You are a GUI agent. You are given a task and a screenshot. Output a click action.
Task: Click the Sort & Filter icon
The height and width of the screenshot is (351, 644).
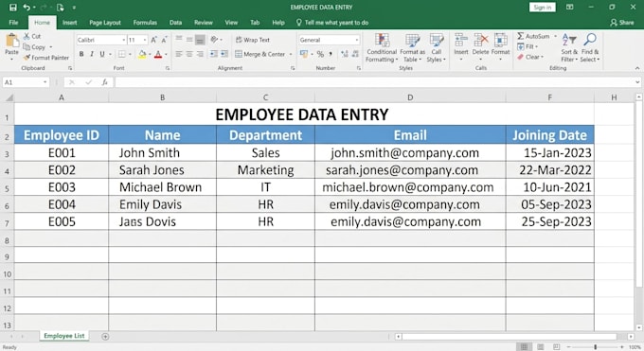pyautogui.click(x=569, y=48)
